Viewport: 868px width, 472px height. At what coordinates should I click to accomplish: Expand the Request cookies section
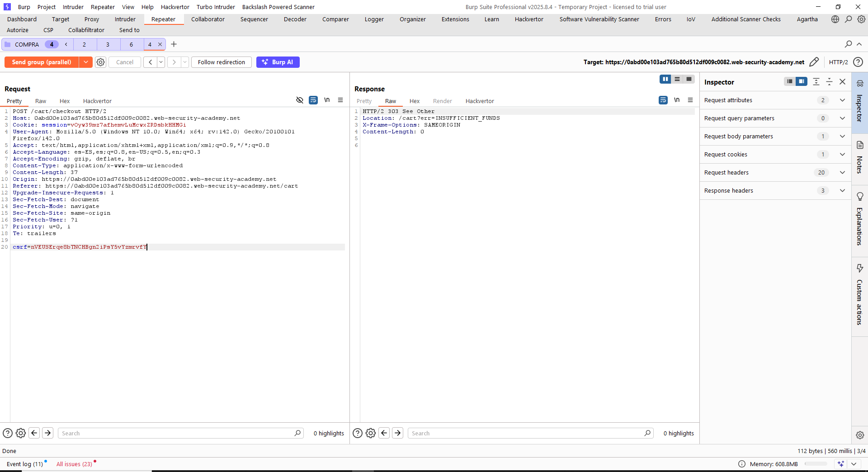point(842,154)
